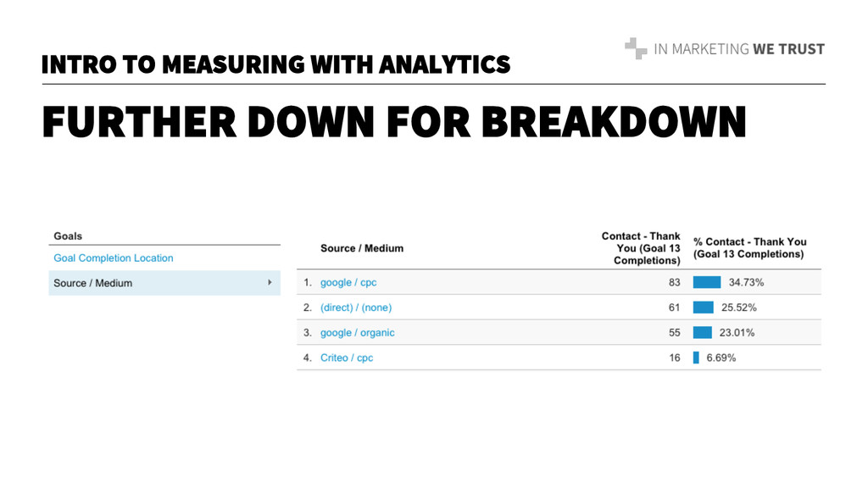Sort by Source / Medium column header
This screenshot has width=868, height=488.
click(x=362, y=248)
